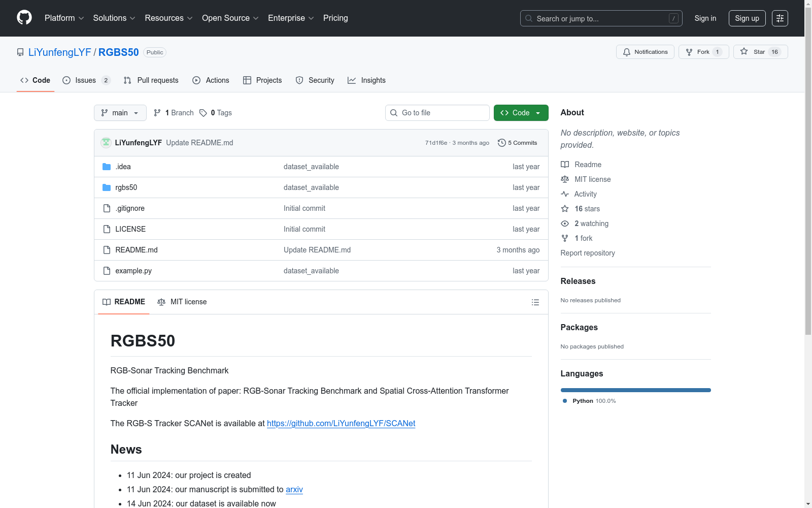
Task: Click the .gitignore file icon
Action: pos(107,208)
